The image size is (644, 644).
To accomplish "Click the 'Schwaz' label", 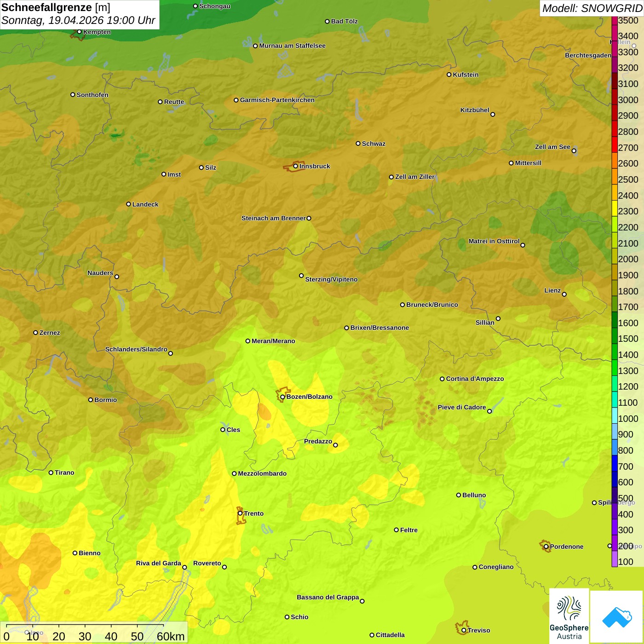I will click(x=374, y=144).
